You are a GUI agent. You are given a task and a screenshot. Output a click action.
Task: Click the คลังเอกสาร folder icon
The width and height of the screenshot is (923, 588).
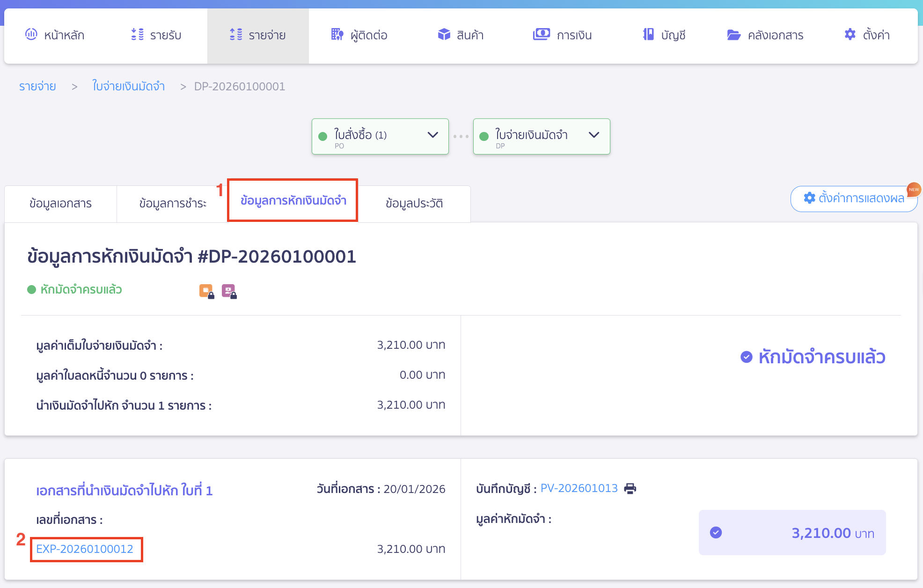pyautogui.click(x=733, y=35)
